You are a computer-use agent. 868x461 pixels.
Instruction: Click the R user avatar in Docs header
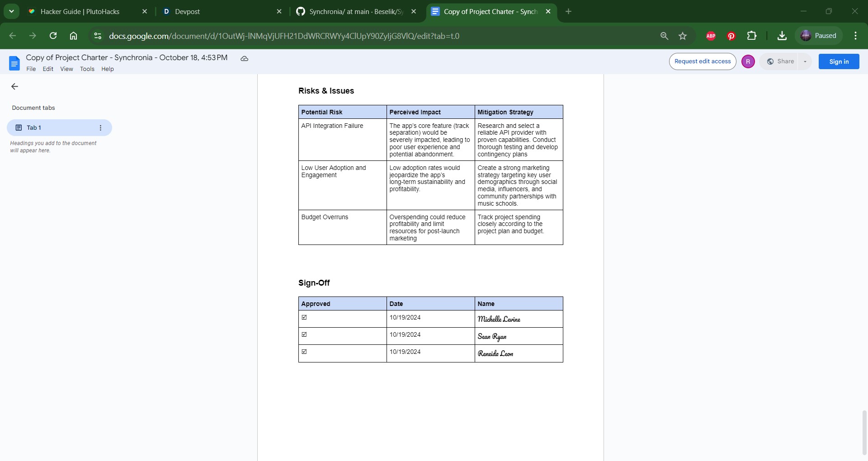(x=748, y=61)
